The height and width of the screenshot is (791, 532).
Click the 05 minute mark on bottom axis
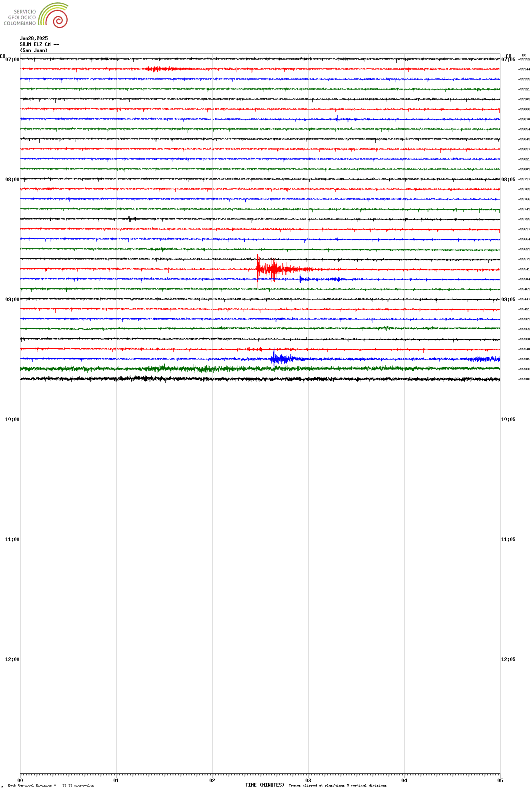(500, 780)
